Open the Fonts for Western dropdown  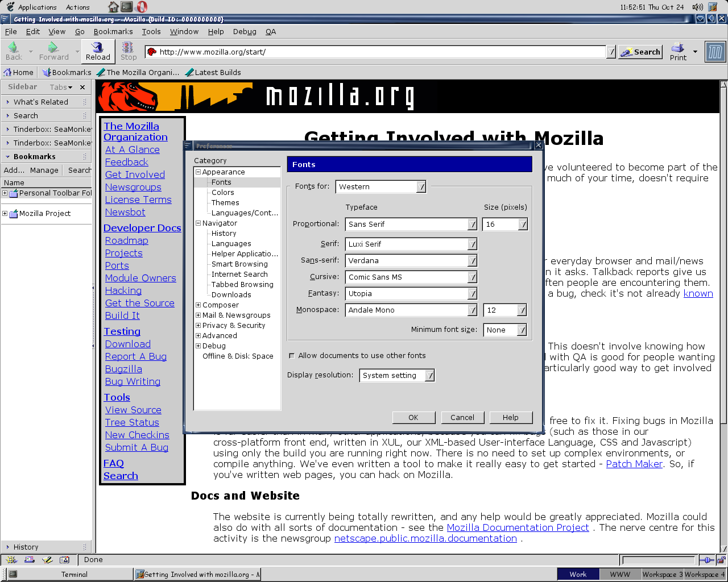tap(381, 186)
